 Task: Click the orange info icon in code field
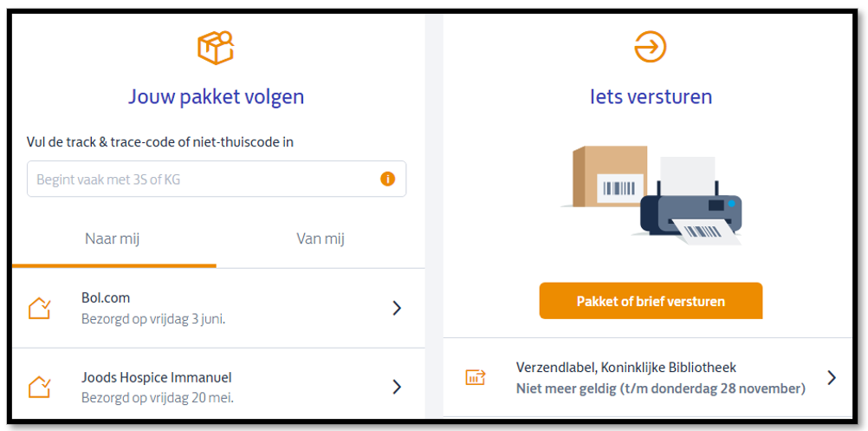(x=387, y=180)
